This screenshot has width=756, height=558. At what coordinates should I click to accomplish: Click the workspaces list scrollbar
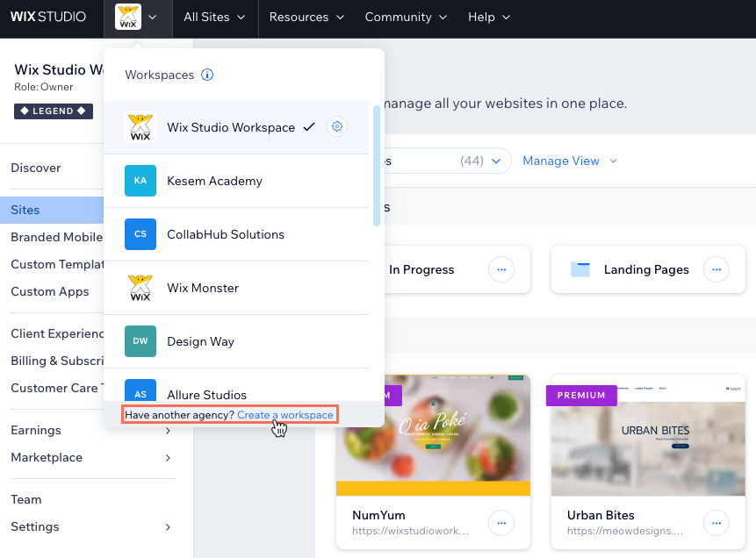(x=377, y=166)
